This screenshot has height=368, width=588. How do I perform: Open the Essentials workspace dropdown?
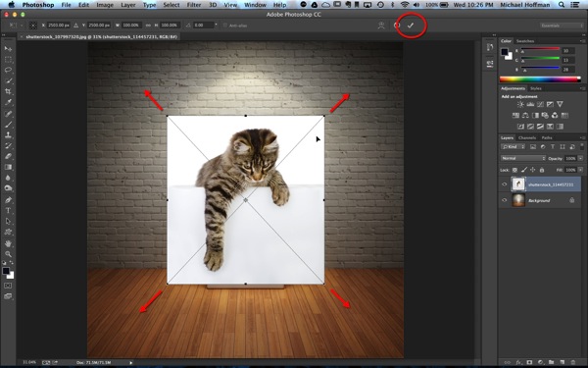coord(562,26)
